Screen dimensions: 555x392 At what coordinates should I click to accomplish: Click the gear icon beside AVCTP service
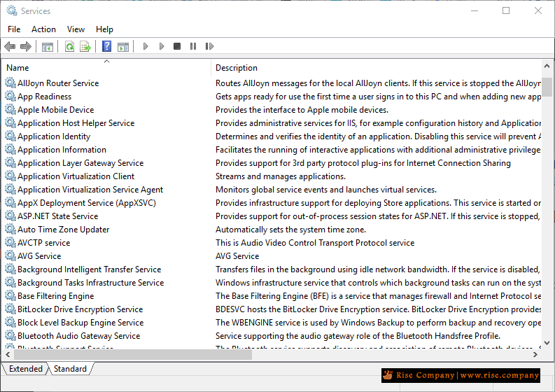click(x=10, y=243)
